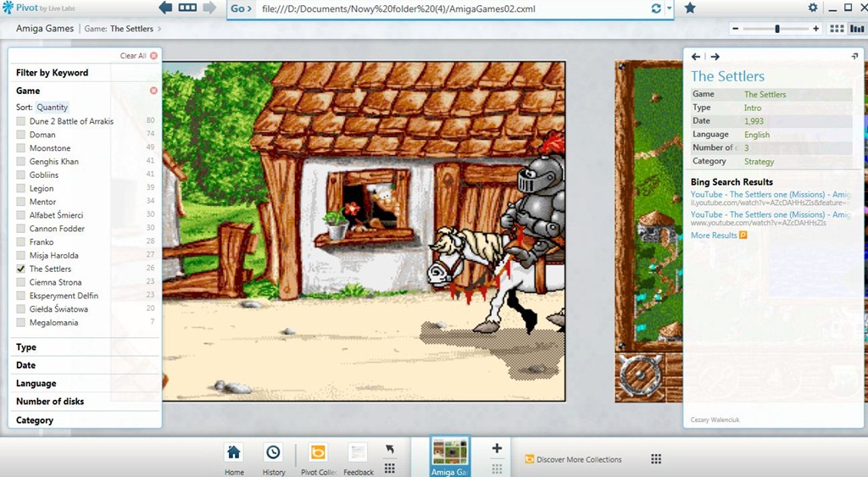Viewport: 868px width, 477px height.
Task: Click the zoom slider handle
Action: click(777, 29)
